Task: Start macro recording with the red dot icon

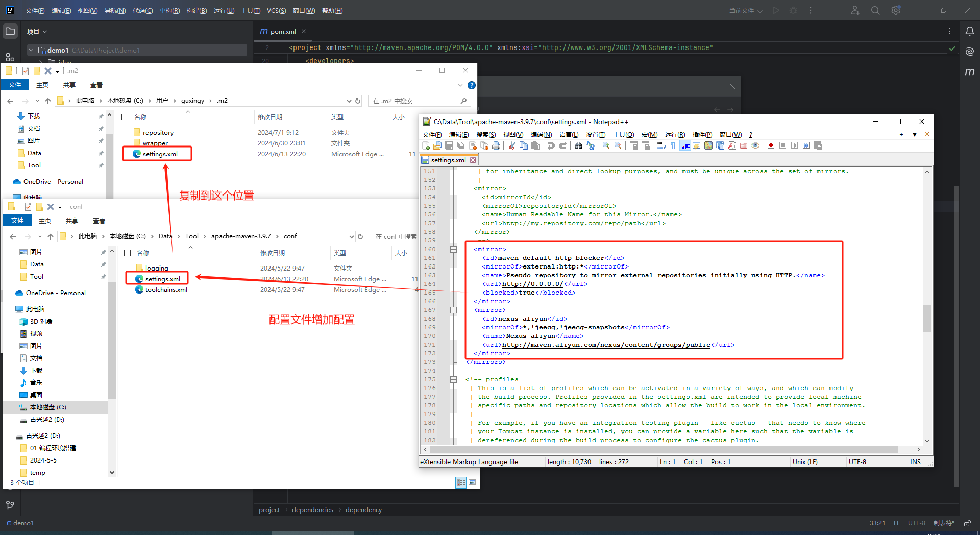Action: (771, 146)
